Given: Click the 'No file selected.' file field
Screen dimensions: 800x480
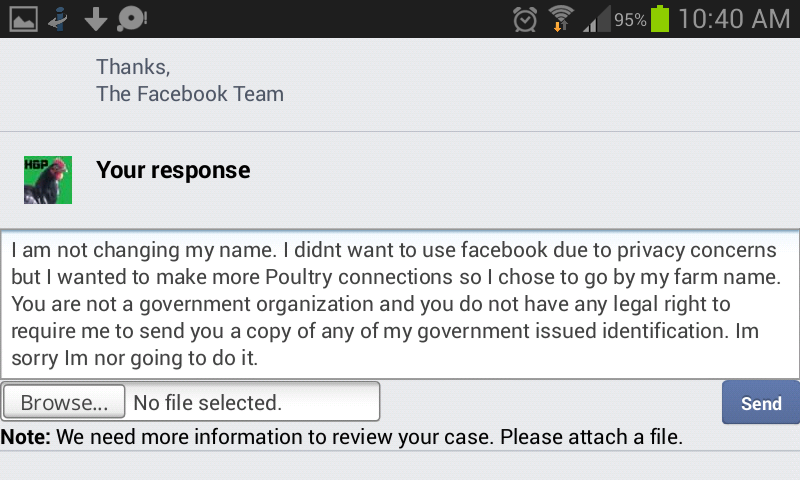Looking at the screenshot, I should tap(252, 403).
